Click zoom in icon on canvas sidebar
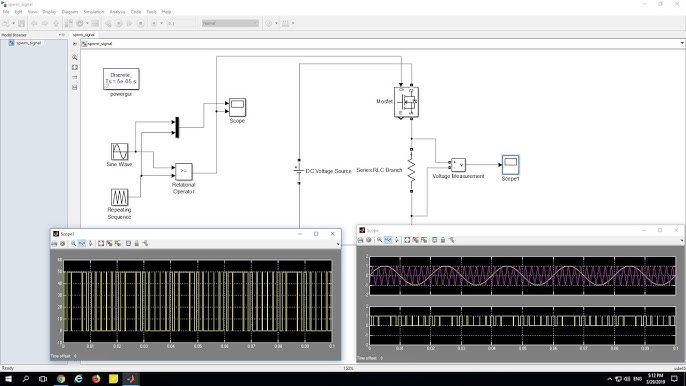Image resolution: width=686 pixels, height=386 pixels. pyautogui.click(x=75, y=57)
